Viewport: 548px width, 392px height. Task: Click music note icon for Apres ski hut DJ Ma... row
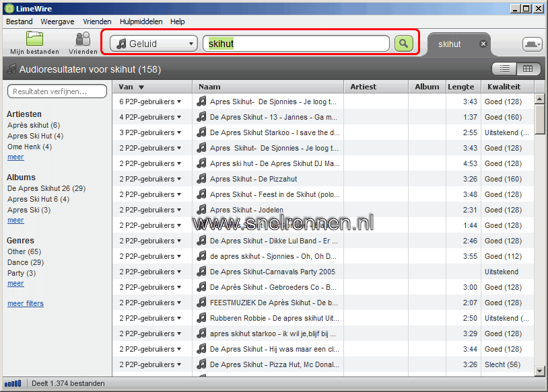pos(201,163)
